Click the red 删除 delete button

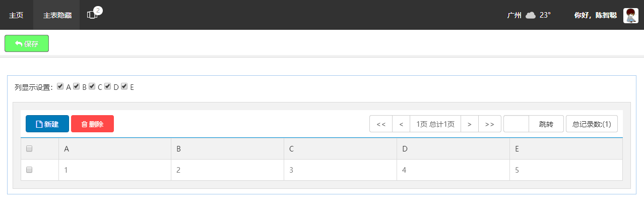point(92,124)
